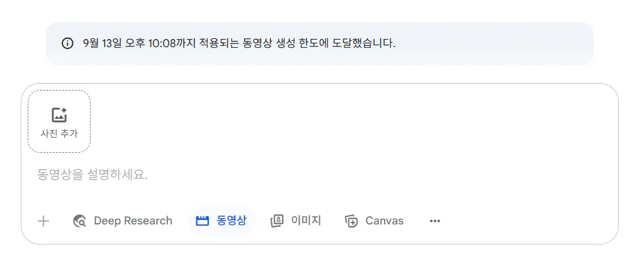Click the blank toolbar area right of the ellipsis
The image size is (644, 259).
tap(529, 221)
